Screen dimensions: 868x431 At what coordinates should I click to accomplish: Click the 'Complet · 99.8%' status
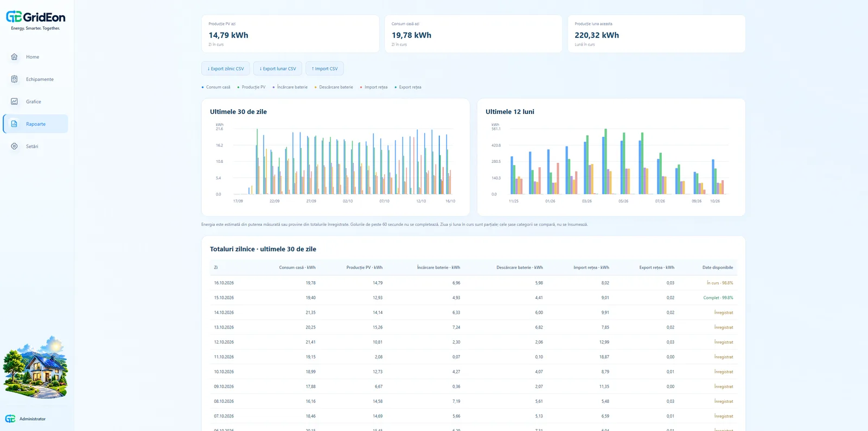coord(718,298)
